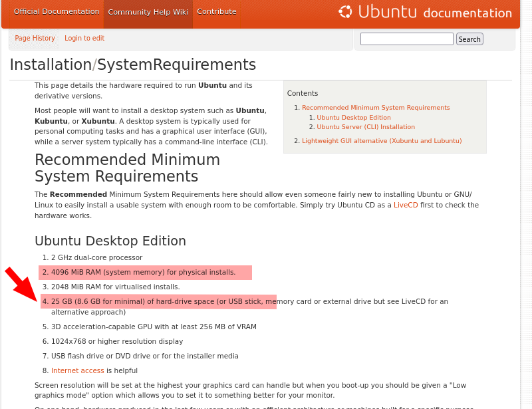Switch to Community Help Wiki tab

point(148,12)
